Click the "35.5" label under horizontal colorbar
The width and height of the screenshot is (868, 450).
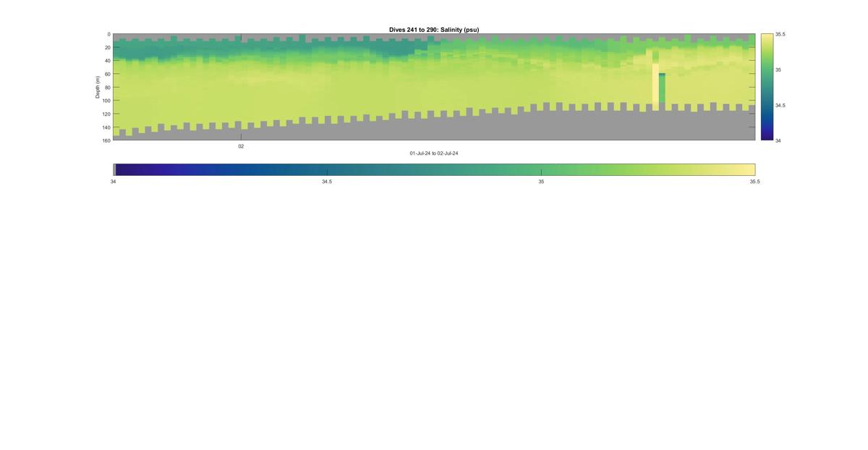click(754, 182)
